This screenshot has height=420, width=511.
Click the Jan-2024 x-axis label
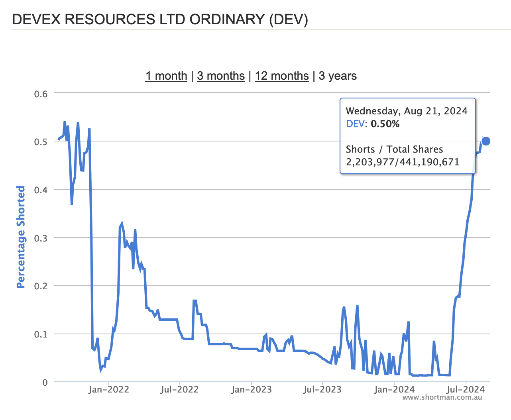[x=394, y=389]
